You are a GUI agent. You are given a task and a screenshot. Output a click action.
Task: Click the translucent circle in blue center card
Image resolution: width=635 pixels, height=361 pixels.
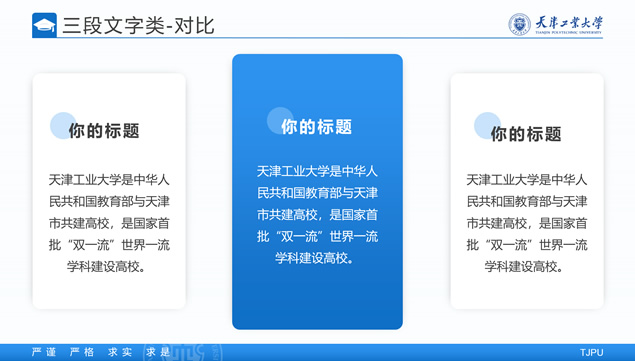(280, 120)
